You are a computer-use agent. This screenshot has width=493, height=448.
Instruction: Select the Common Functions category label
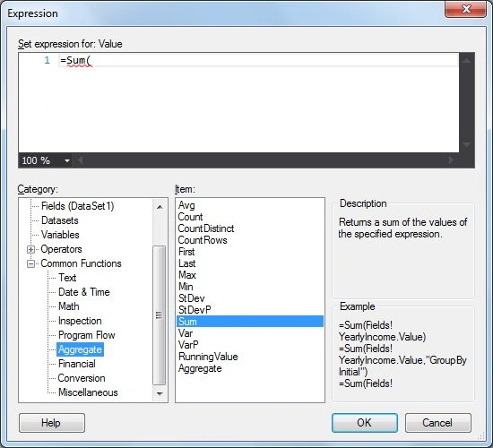[81, 263]
